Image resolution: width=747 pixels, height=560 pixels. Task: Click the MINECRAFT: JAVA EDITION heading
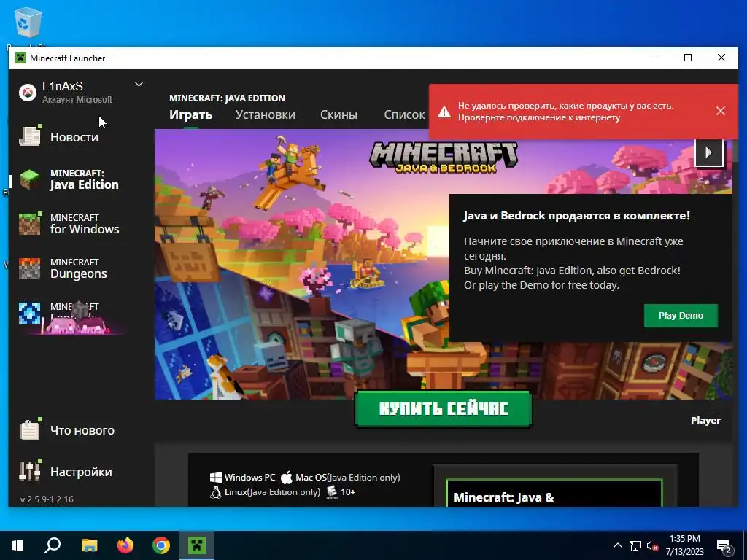coord(228,98)
